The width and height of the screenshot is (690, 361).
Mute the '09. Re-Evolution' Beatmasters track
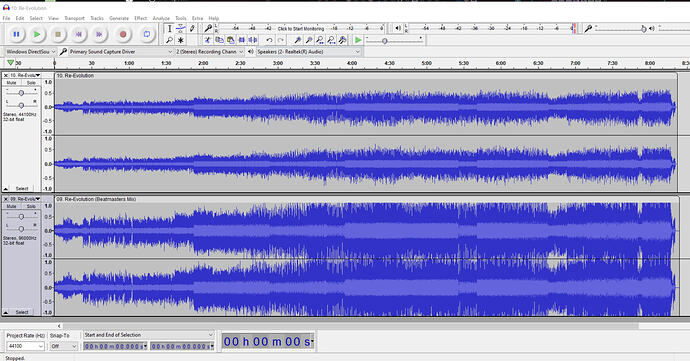tap(11, 206)
